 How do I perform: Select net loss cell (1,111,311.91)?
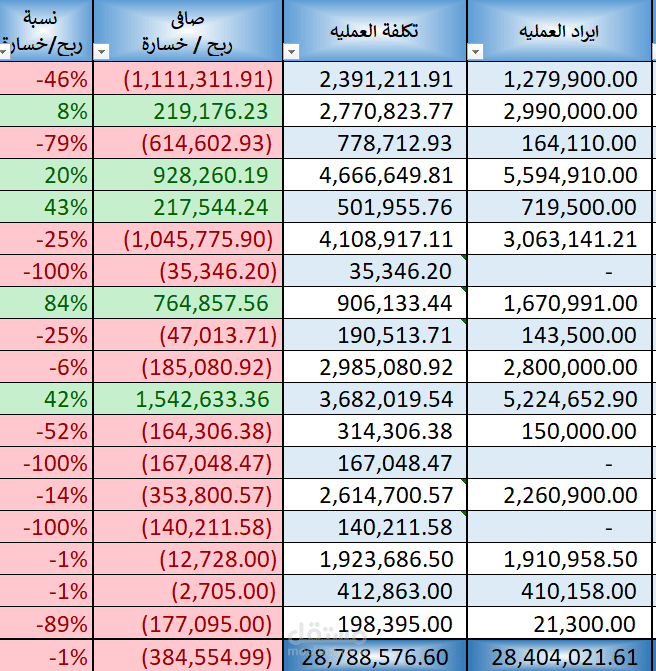click(x=188, y=79)
